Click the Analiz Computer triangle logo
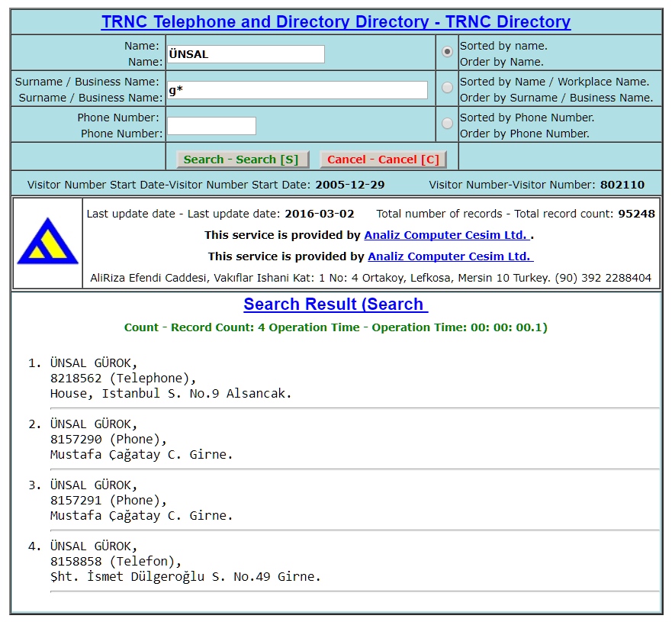The image size is (672, 622). pyautogui.click(x=47, y=243)
